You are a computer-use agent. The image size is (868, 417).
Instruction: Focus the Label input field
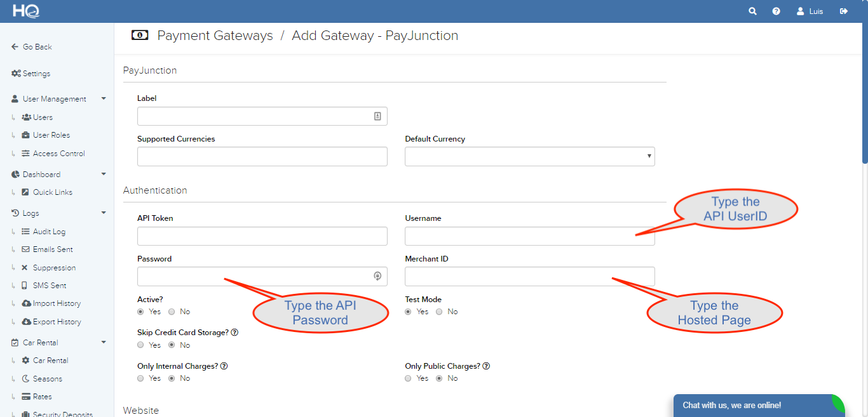click(262, 116)
